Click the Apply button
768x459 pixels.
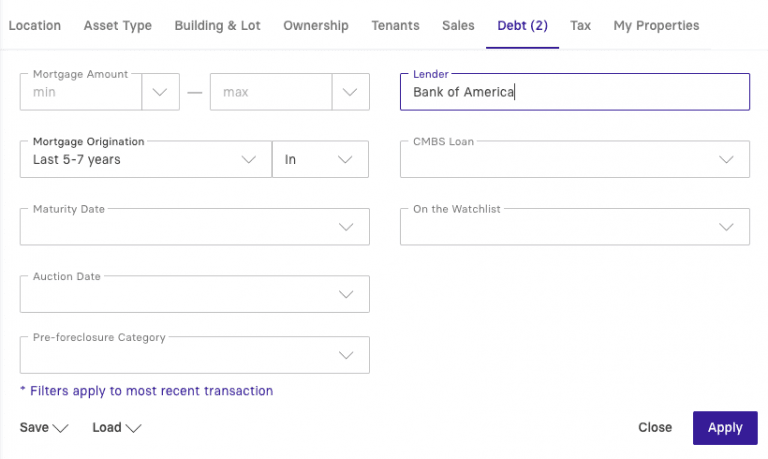point(725,427)
